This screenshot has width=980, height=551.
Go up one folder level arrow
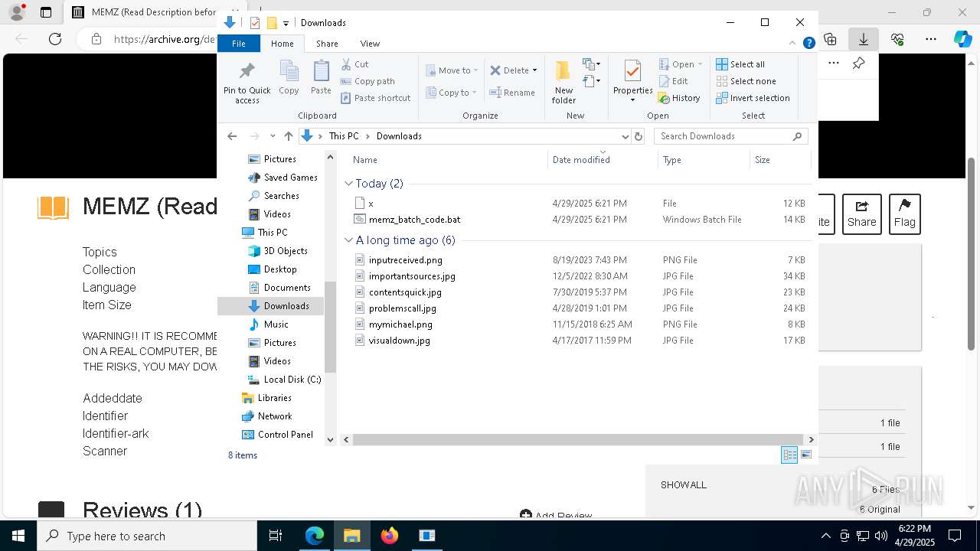pos(288,136)
